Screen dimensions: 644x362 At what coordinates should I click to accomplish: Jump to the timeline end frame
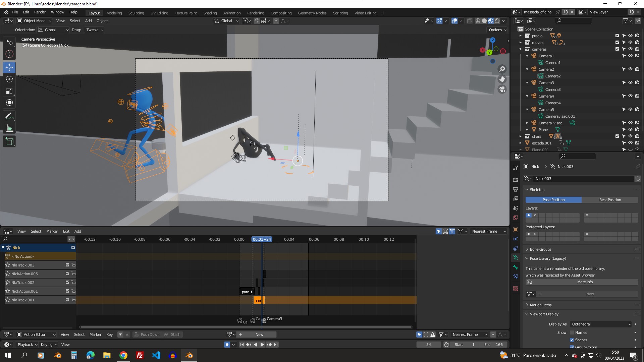coord(276,345)
